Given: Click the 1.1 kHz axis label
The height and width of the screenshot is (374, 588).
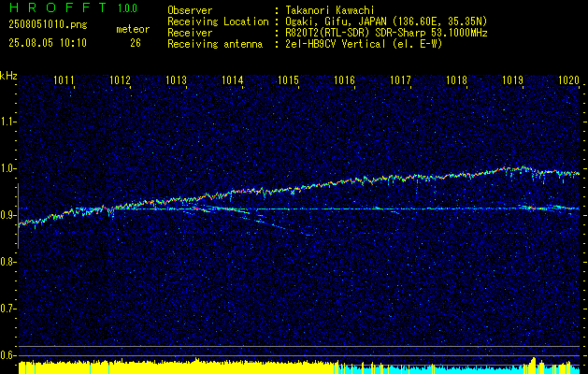Looking at the screenshot, I should click(x=7, y=122).
